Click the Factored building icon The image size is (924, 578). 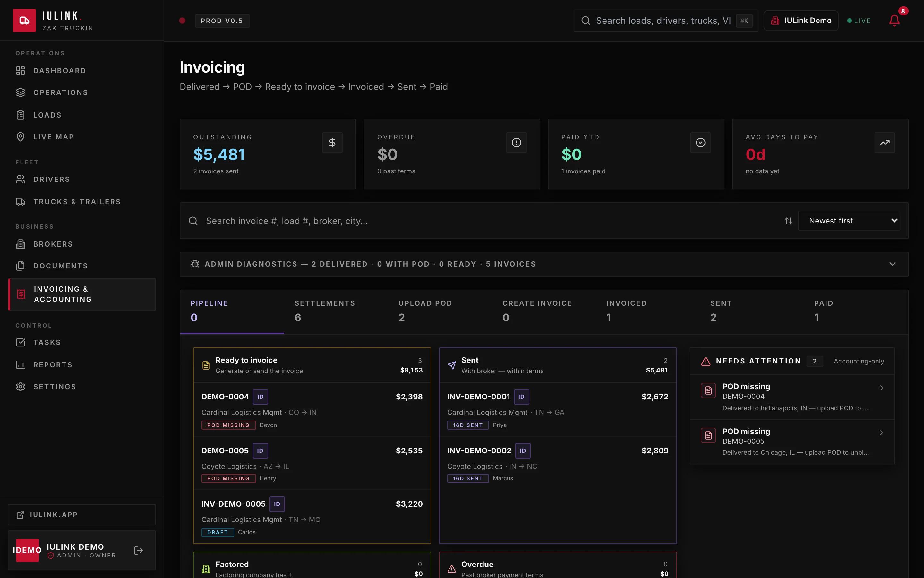[x=206, y=569]
